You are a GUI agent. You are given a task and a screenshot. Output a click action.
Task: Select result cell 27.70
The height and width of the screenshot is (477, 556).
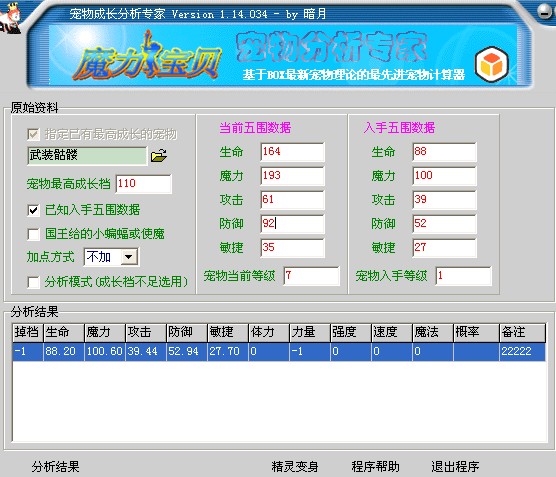point(228,352)
